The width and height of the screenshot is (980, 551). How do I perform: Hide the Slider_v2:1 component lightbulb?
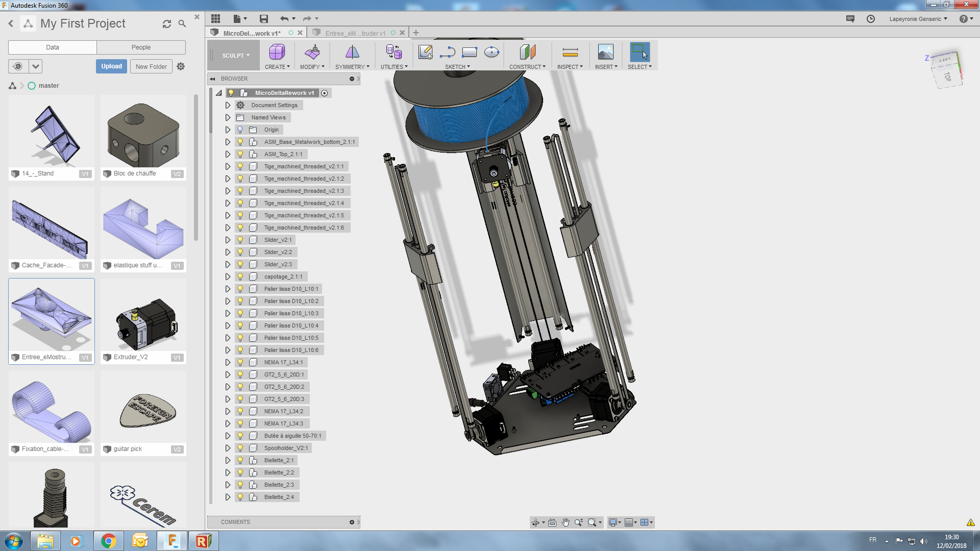click(240, 240)
